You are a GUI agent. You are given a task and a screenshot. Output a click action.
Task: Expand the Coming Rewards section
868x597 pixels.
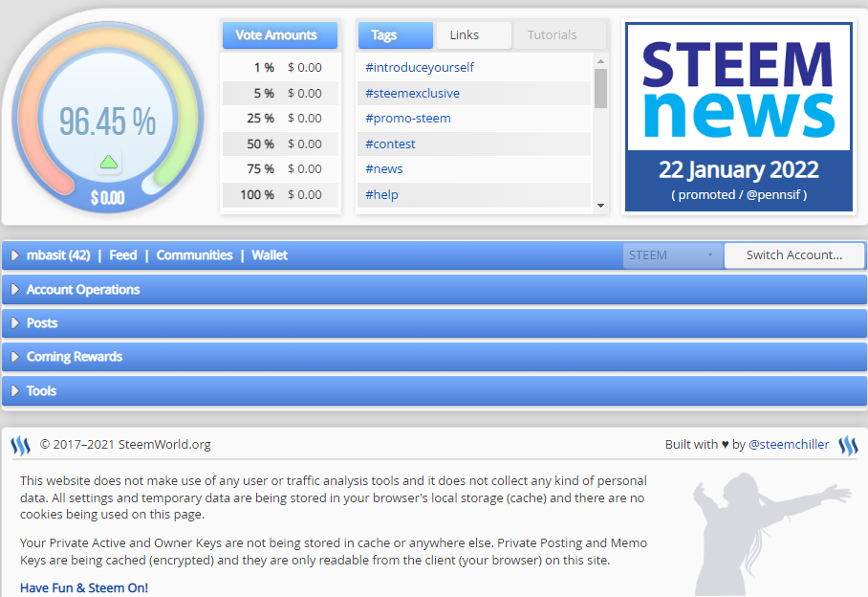(434, 357)
